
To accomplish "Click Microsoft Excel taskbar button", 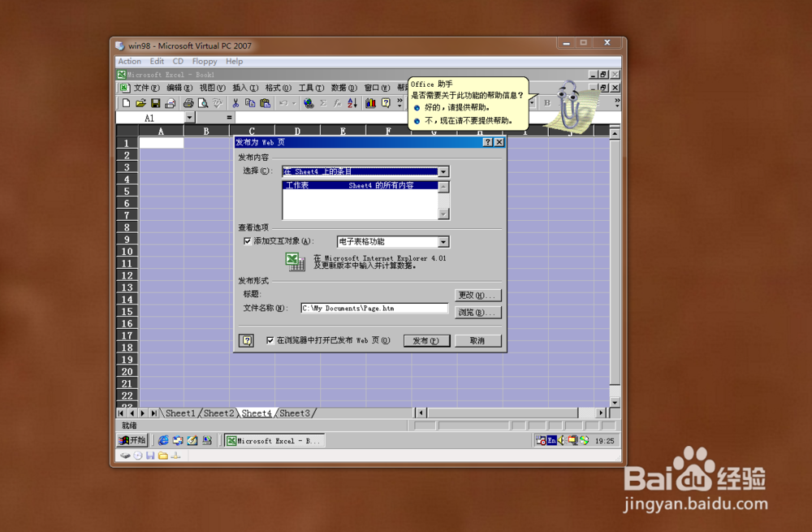I will 274,440.
